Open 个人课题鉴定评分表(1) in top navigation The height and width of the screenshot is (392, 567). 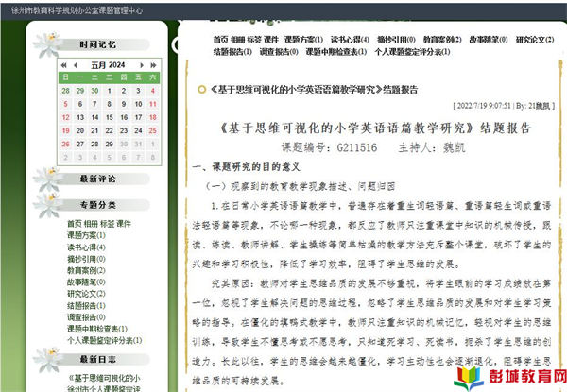pyautogui.click(x=413, y=52)
